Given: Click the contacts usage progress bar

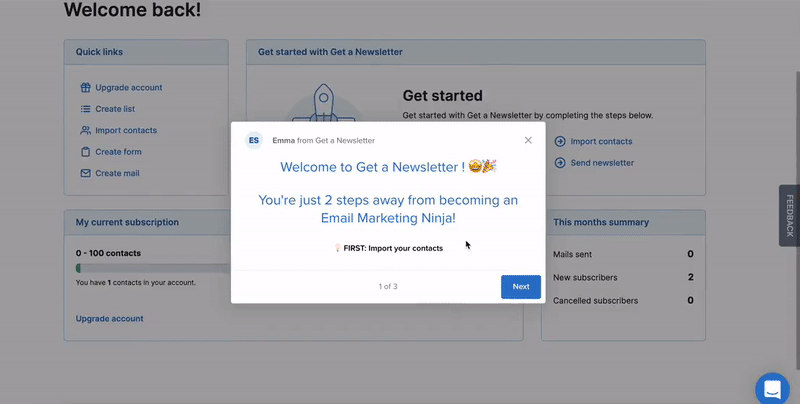Looking at the screenshot, I should (152, 268).
